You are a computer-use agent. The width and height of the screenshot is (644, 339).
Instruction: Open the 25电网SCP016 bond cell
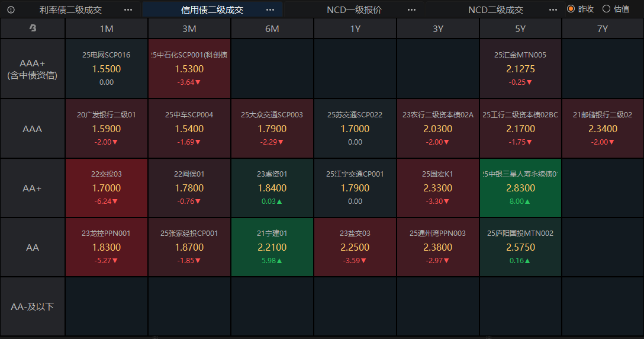(x=107, y=69)
